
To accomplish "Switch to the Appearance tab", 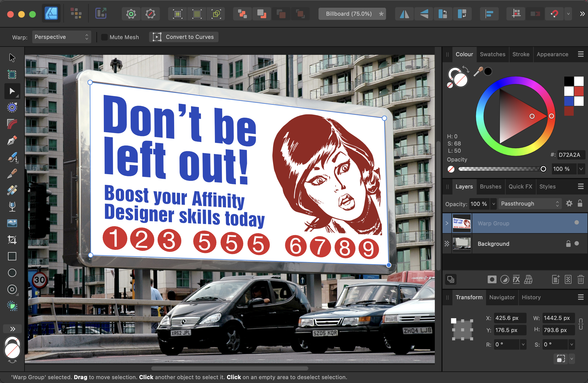I will pos(552,54).
